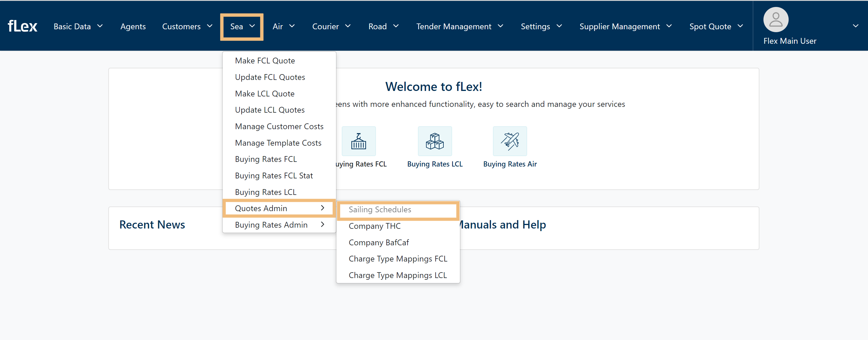The height and width of the screenshot is (340, 868).
Task: Click the Buying Rates FCL container icon
Action: point(359,141)
